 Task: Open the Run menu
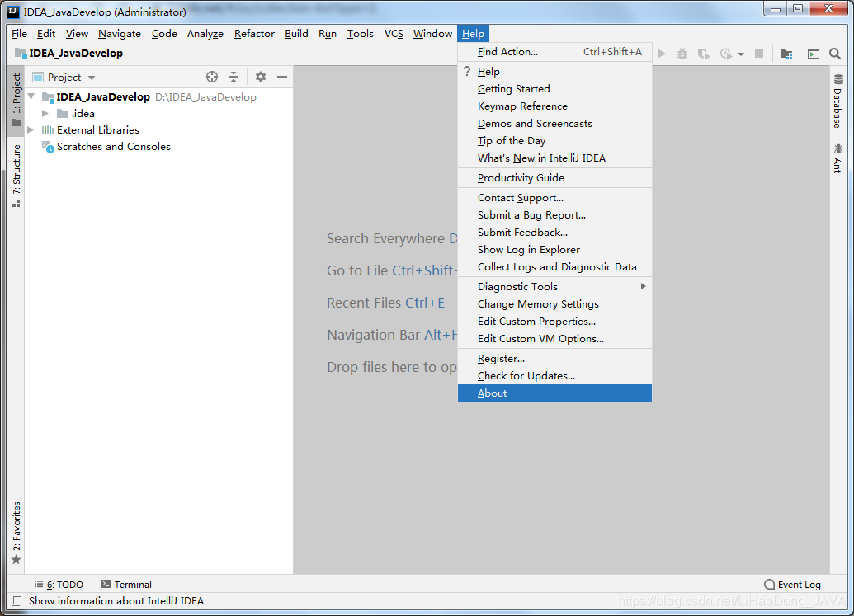point(328,34)
